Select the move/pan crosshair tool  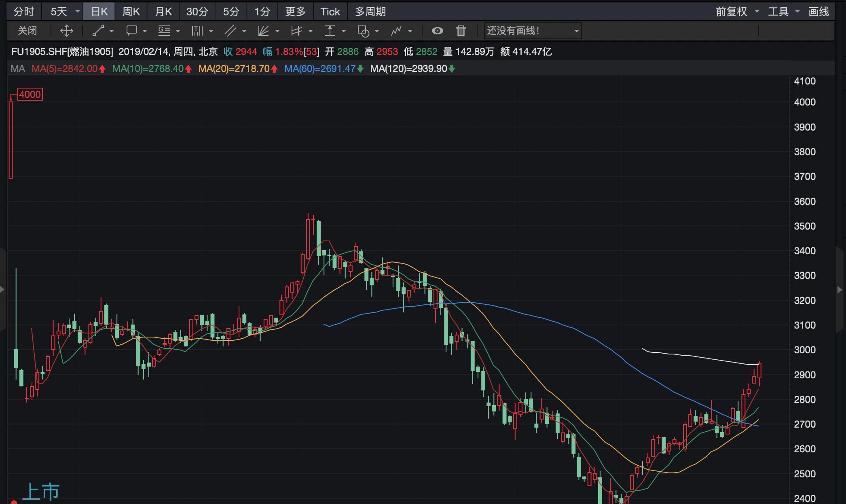click(66, 31)
